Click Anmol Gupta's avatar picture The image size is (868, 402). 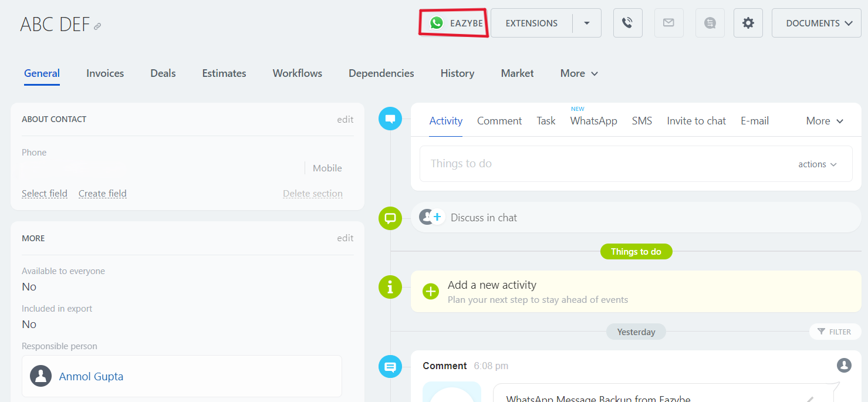(40, 376)
